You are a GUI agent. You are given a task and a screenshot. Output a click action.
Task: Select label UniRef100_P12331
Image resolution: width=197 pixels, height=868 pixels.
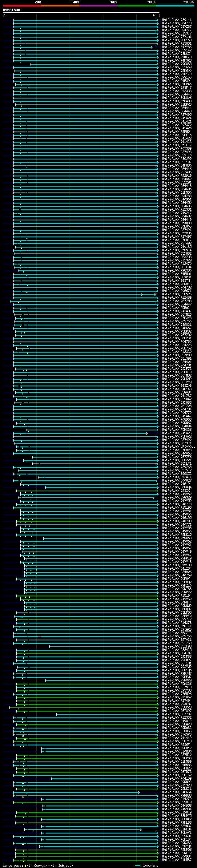(177, 210)
